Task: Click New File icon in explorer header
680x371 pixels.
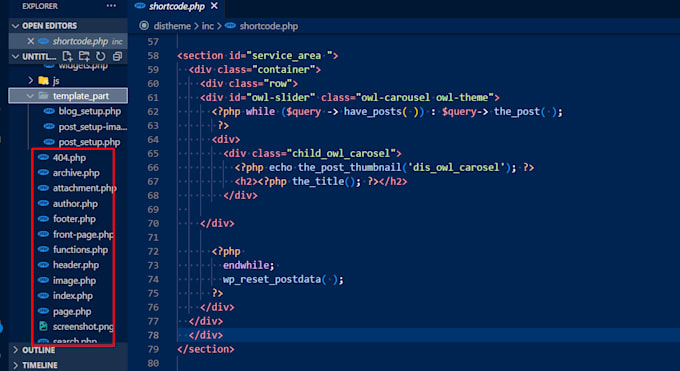Action: coord(67,56)
